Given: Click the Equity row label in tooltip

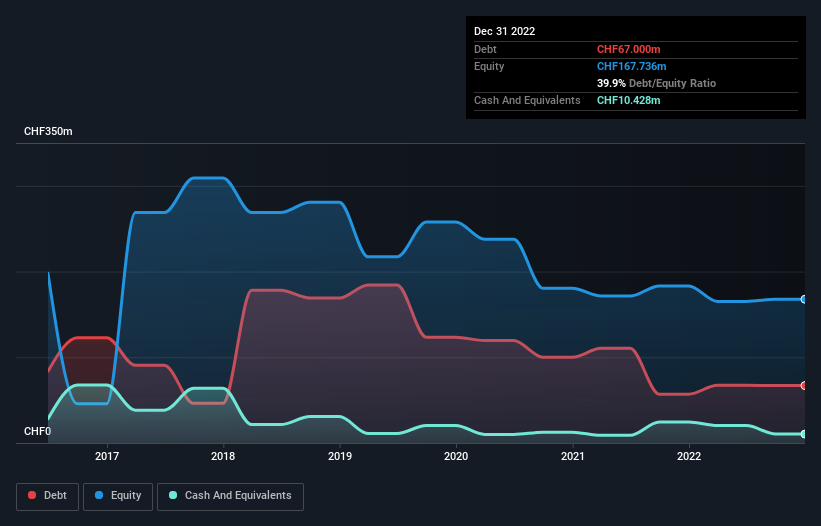Looking at the screenshot, I should pos(489,66).
